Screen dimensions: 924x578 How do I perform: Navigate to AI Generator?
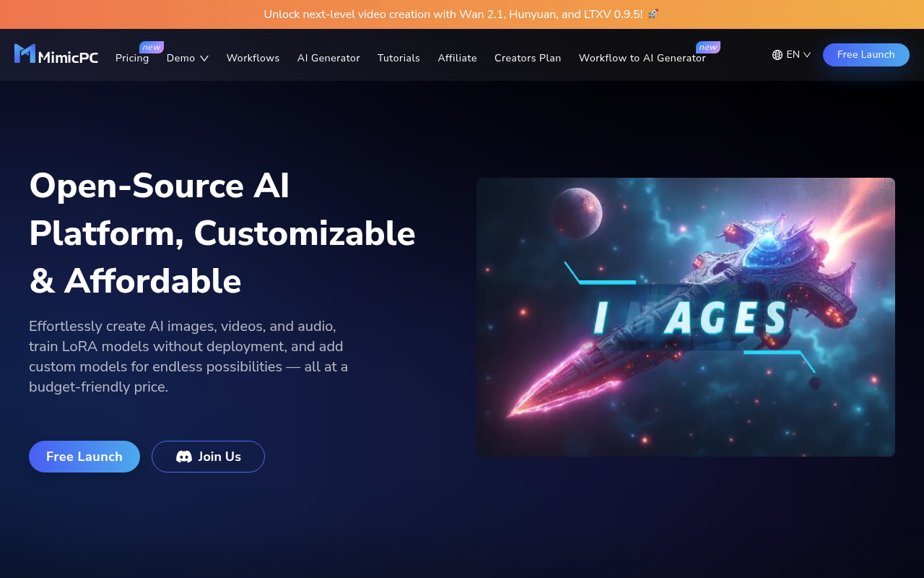328,58
